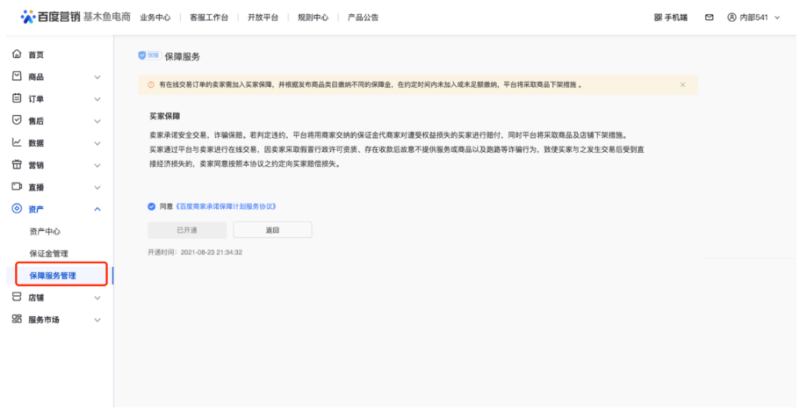Click the 订单 sidebar icon
Image resolution: width=800 pixels, height=411 pixels.
(17, 98)
